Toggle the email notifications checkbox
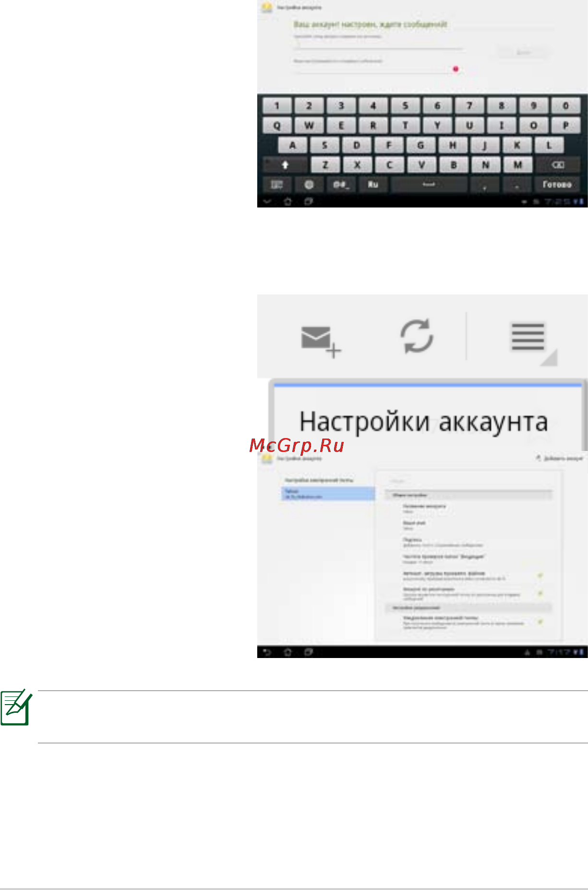The width and height of the screenshot is (588, 890). pos(540,622)
